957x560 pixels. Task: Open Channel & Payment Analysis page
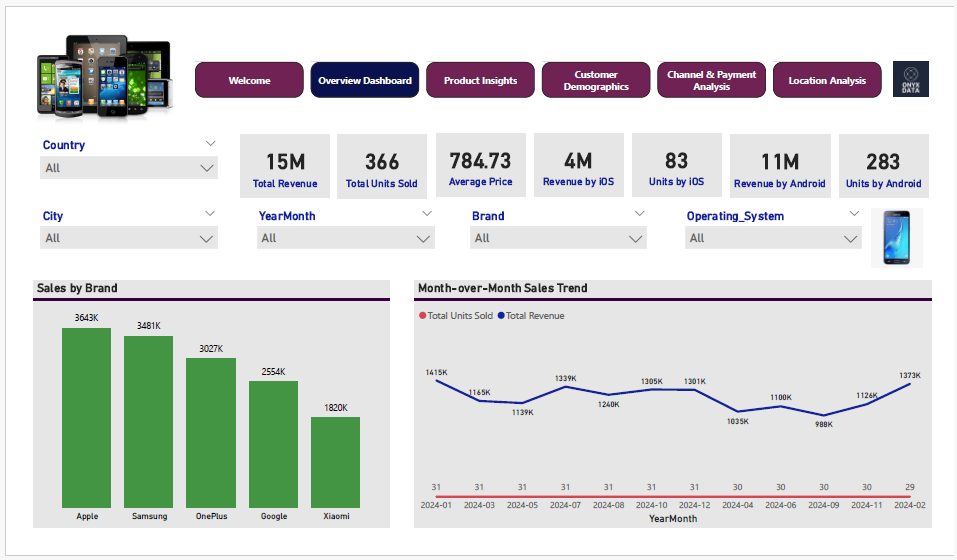[x=711, y=80]
